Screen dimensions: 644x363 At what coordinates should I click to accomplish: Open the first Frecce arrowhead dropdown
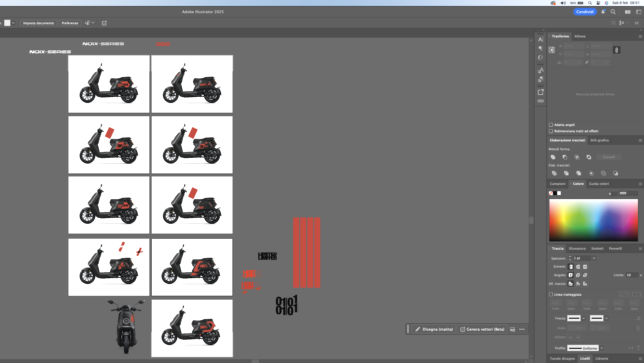(584, 318)
